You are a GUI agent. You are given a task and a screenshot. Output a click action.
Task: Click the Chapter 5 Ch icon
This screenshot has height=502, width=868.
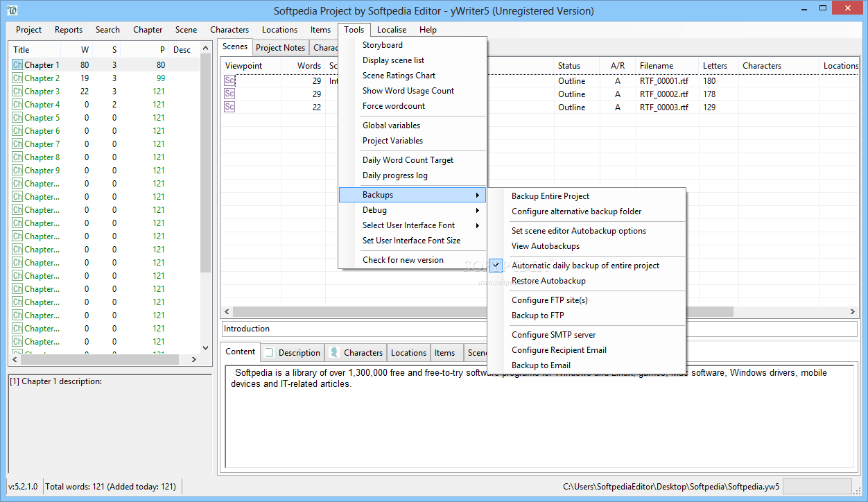point(17,118)
